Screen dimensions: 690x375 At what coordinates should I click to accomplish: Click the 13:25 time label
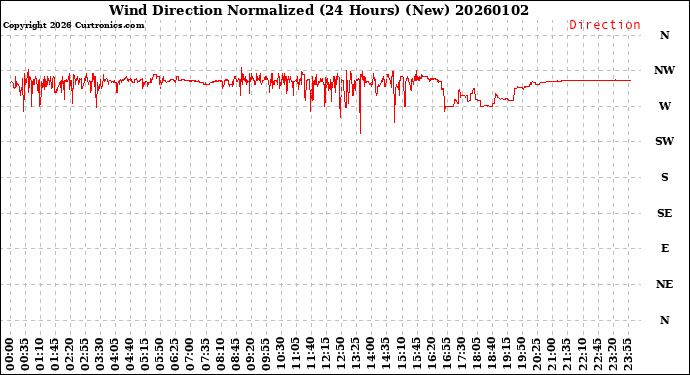356,354
